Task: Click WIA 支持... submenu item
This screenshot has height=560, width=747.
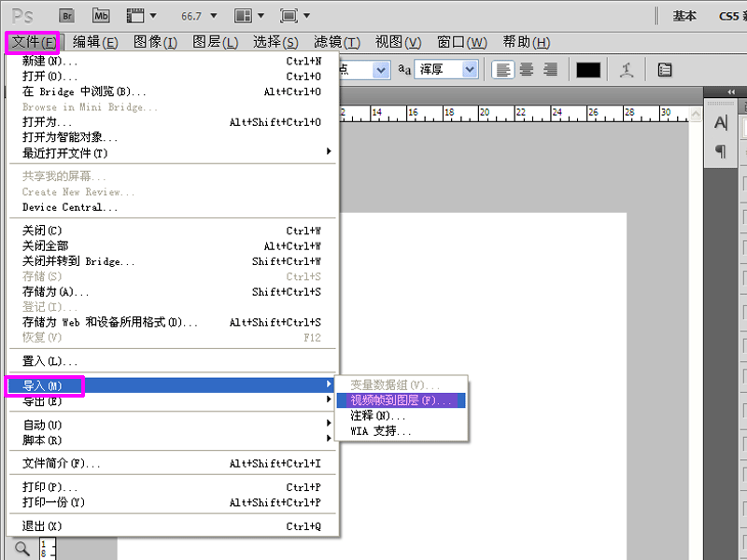Action: 401,430
